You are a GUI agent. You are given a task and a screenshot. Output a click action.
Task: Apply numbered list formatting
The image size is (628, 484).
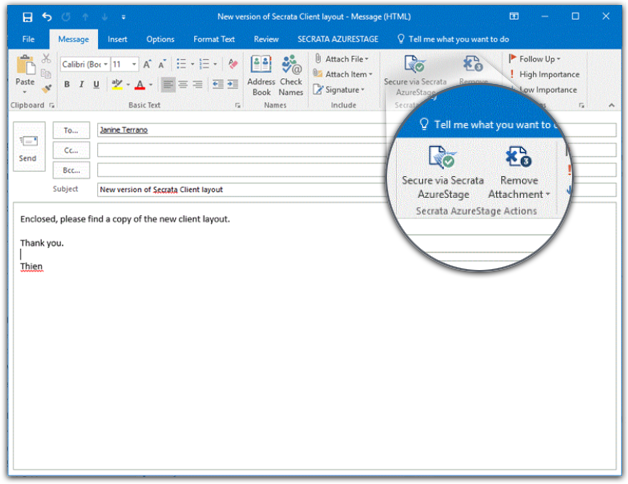click(x=204, y=64)
